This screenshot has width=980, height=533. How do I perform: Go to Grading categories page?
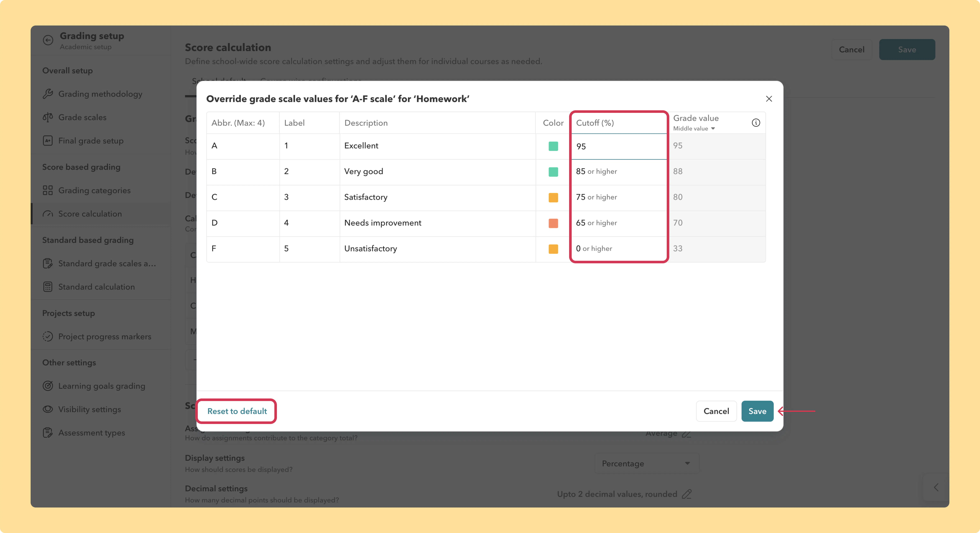click(94, 190)
